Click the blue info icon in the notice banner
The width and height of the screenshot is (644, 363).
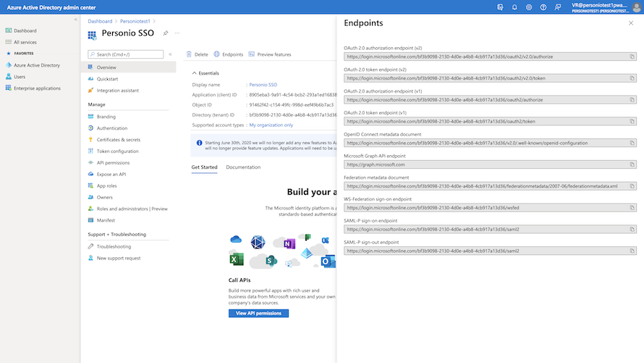pos(199,143)
